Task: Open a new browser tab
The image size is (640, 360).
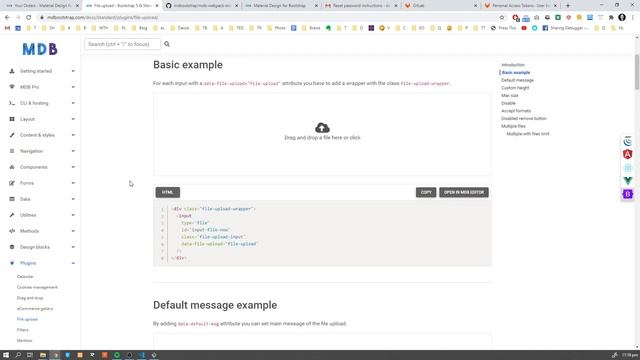Action: pos(568,6)
